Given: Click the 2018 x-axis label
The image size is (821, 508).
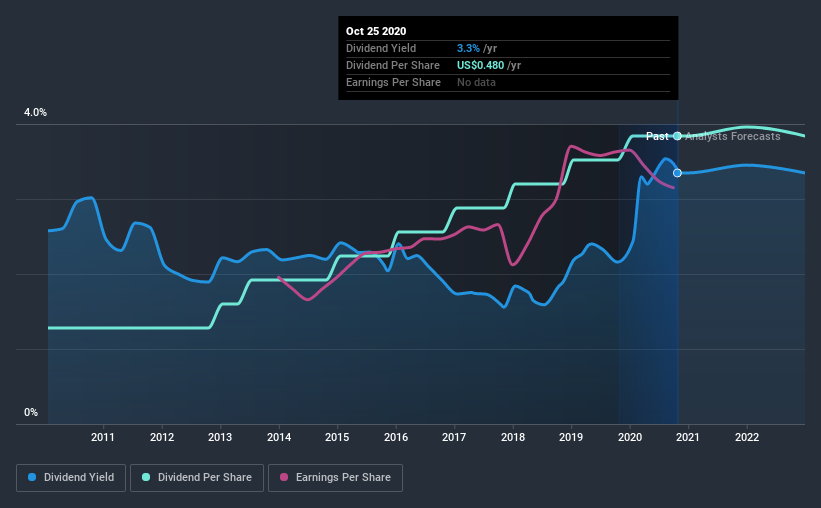Looking at the screenshot, I should click(513, 437).
